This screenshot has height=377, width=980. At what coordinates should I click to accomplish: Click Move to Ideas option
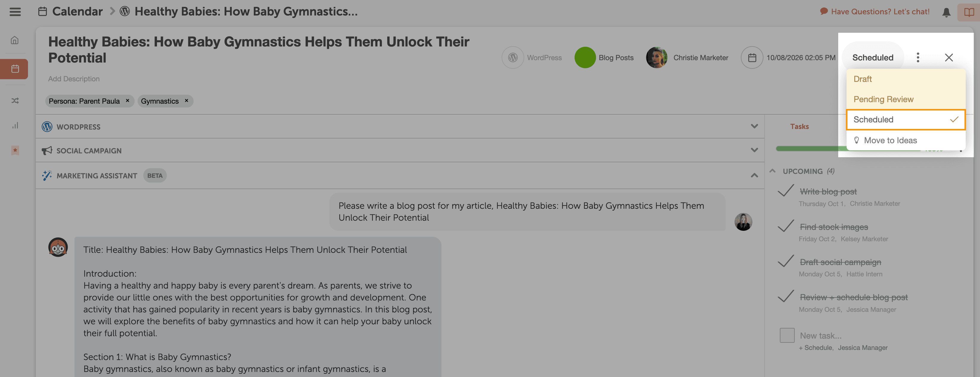[x=890, y=140]
